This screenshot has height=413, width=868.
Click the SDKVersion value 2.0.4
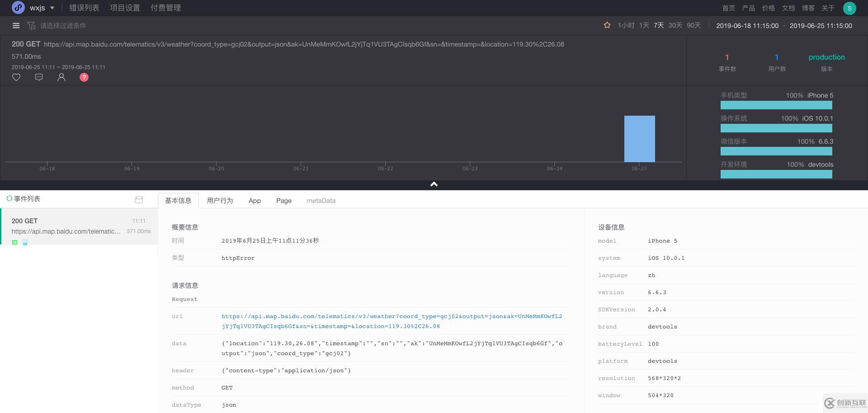[657, 310]
